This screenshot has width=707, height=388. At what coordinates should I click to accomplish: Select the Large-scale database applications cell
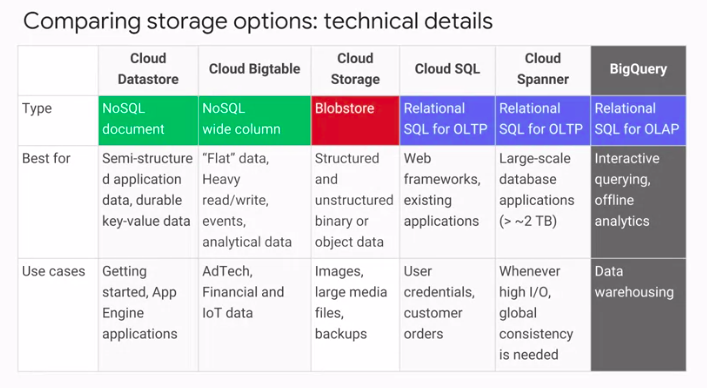click(x=543, y=202)
